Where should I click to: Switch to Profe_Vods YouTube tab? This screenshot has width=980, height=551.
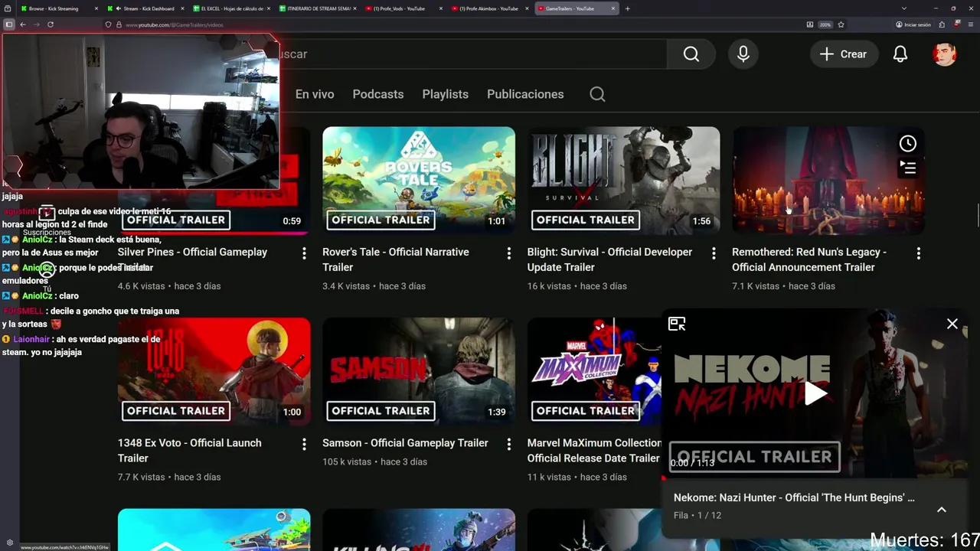tap(404, 8)
